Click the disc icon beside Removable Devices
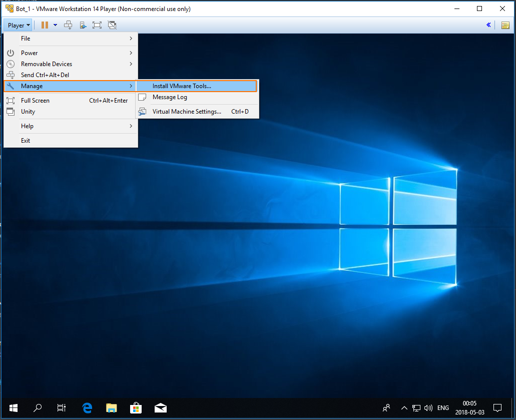The width and height of the screenshot is (516, 420). (x=11, y=64)
